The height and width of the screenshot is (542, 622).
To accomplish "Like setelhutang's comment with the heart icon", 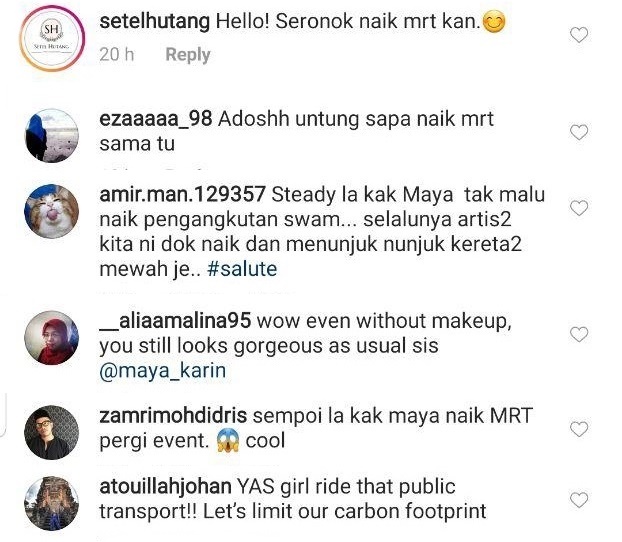I will [x=579, y=35].
